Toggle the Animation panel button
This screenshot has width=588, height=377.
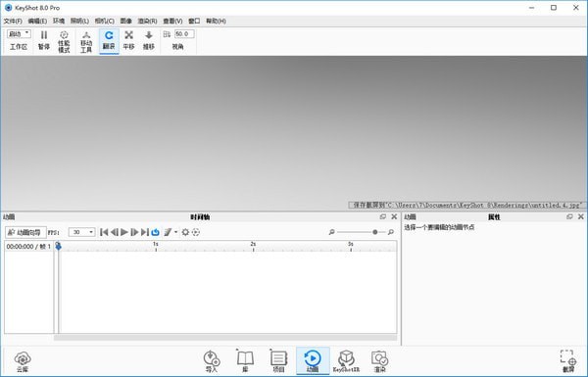[x=313, y=361]
